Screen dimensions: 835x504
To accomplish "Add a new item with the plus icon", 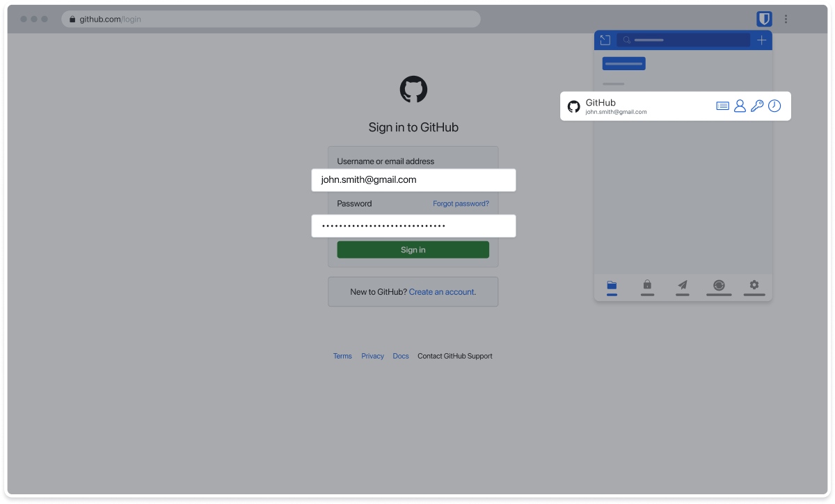I will point(761,40).
